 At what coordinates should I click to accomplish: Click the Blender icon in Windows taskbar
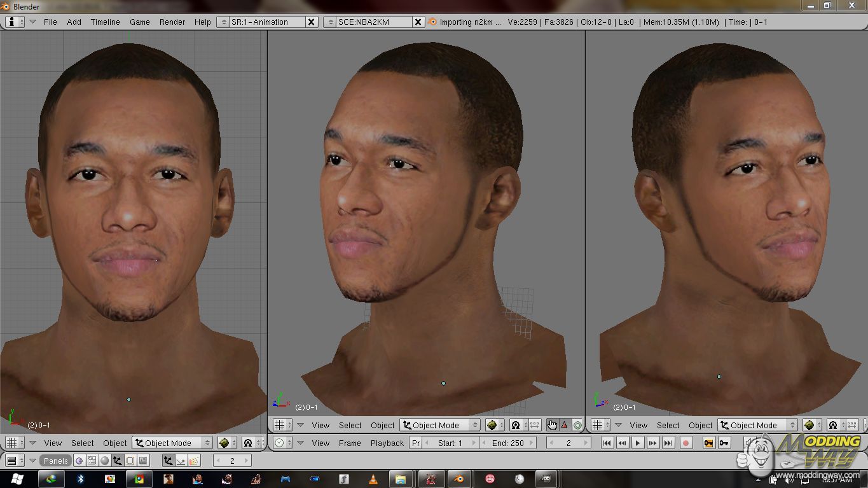click(457, 478)
